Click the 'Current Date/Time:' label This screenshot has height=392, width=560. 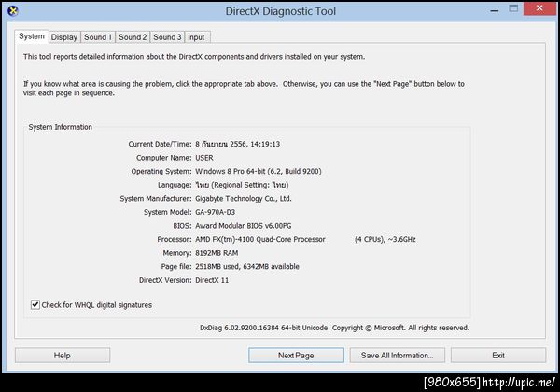[160, 145]
